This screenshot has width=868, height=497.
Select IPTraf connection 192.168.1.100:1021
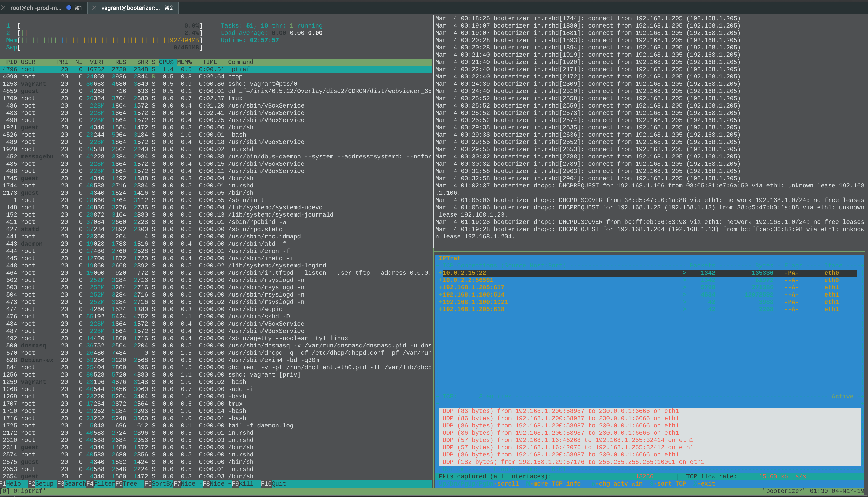point(648,302)
